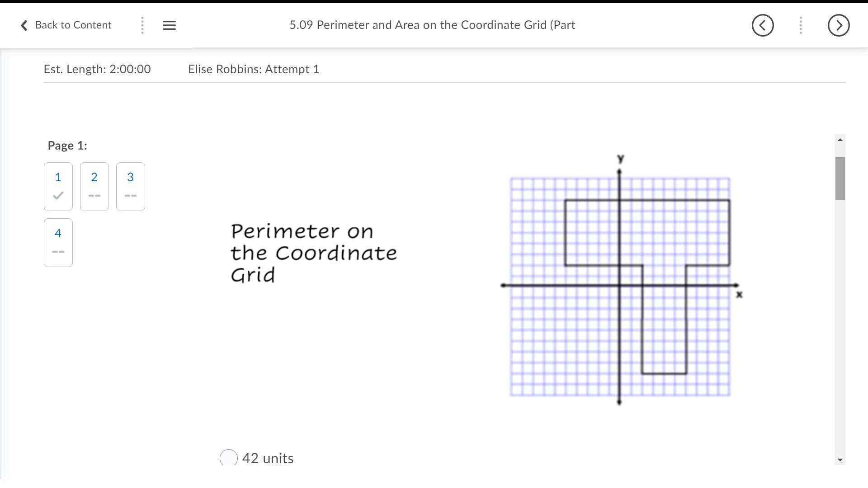Viewport: 868px width, 488px height.
Task: Click the 5.09 Perimeter and Area title
Action: tap(432, 25)
